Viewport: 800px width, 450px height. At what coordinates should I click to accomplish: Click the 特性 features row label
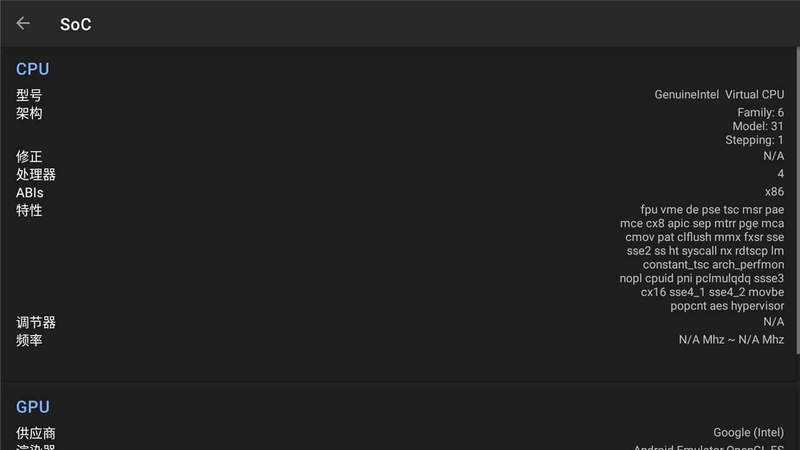pyautogui.click(x=29, y=210)
